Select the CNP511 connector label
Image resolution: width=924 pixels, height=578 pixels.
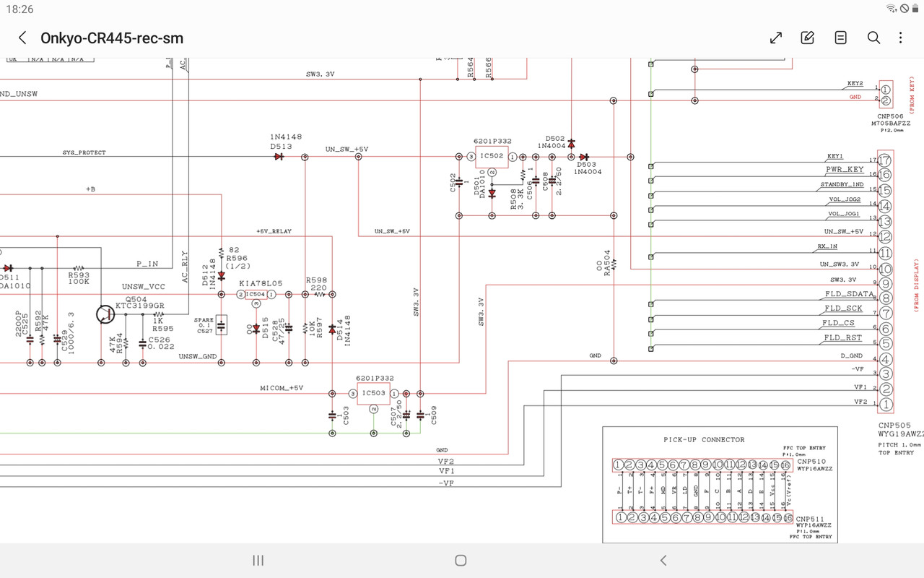[x=810, y=519]
